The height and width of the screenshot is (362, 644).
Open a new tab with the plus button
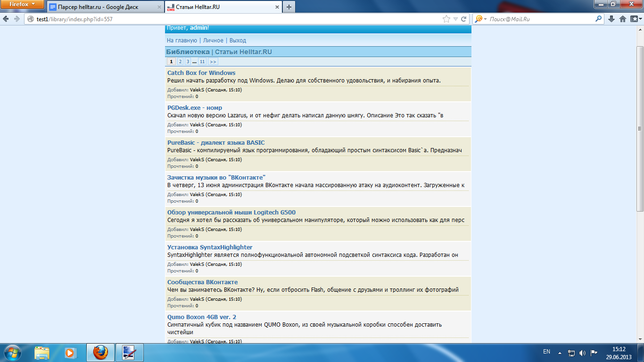[x=289, y=7]
